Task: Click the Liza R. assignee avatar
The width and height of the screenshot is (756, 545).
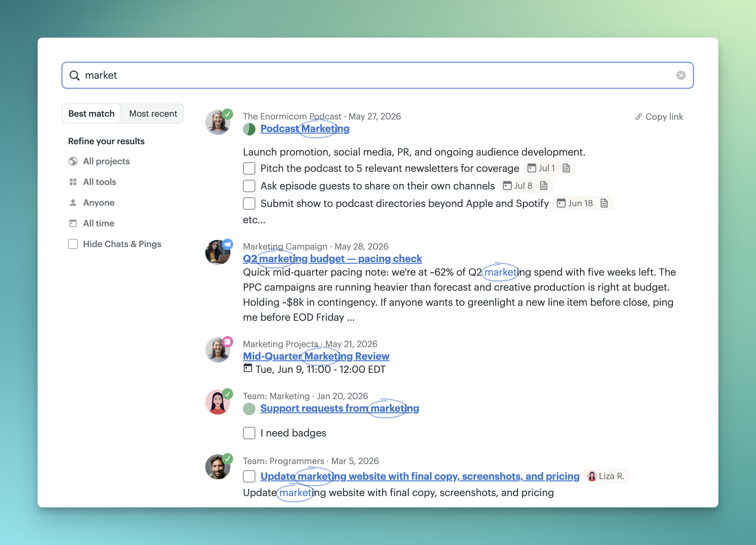Action: [592, 476]
